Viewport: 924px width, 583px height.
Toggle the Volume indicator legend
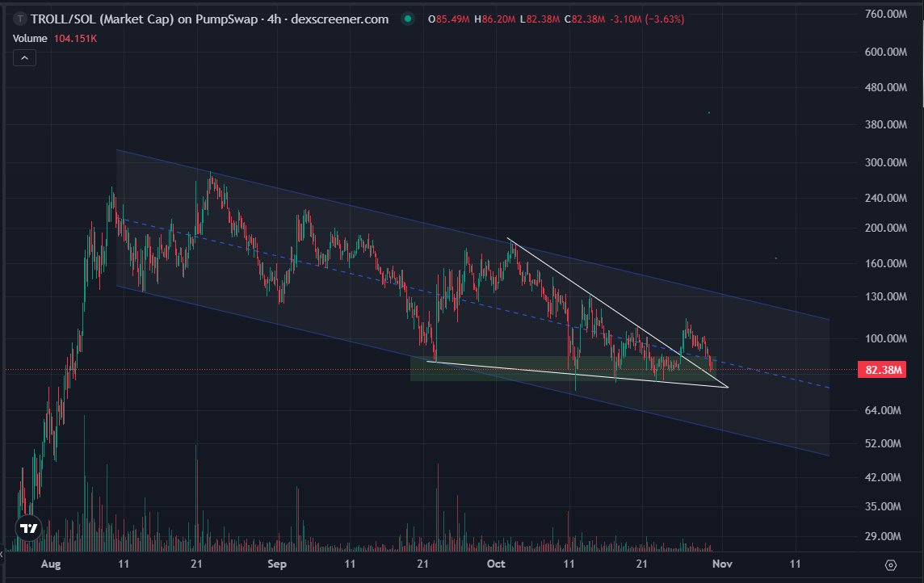click(29, 38)
